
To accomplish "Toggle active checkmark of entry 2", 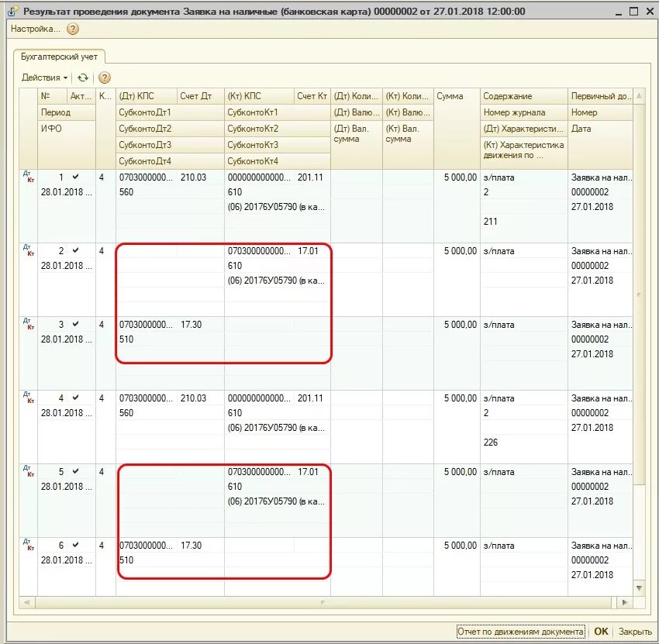I will [76, 250].
